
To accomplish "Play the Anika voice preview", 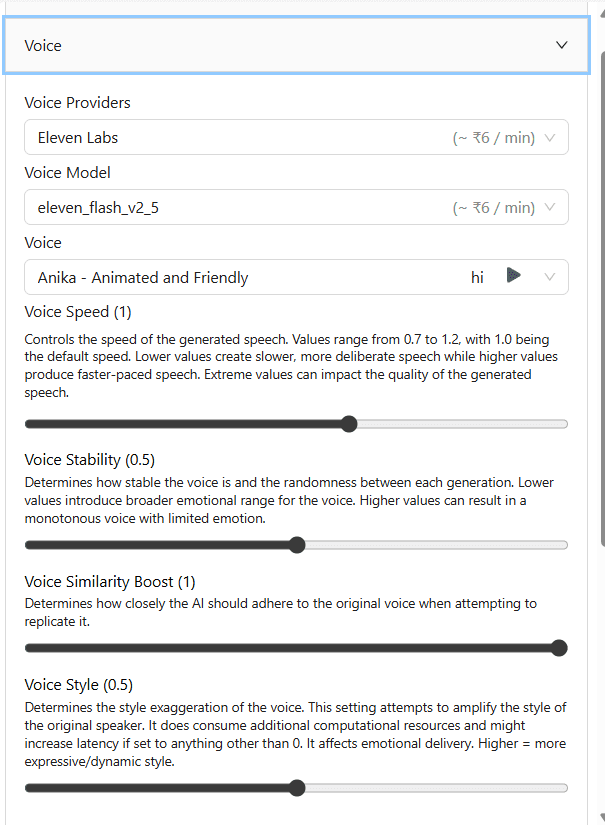I will 513,276.
